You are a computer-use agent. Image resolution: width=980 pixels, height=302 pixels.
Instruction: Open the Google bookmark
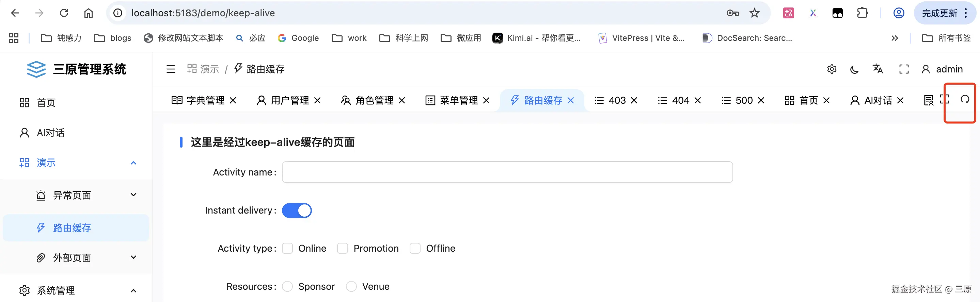(x=298, y=38)
